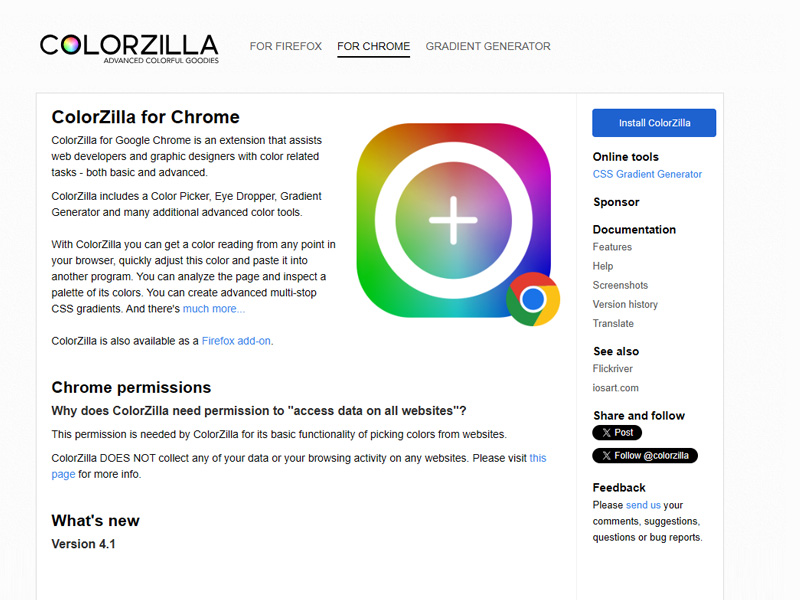View the Screenshots page
This screenshot has height=600, width=800.
pos(620,285)
